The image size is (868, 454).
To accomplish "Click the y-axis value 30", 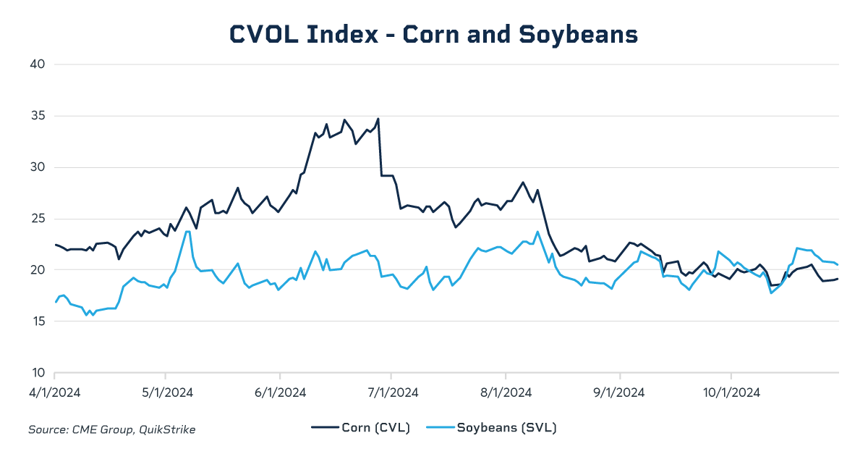I will click(38, 167).
